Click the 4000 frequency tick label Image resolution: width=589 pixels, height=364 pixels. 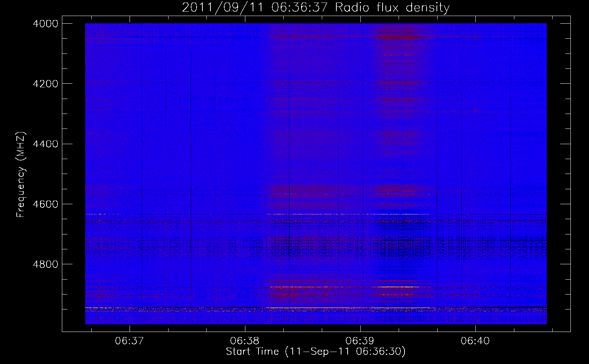46,24
